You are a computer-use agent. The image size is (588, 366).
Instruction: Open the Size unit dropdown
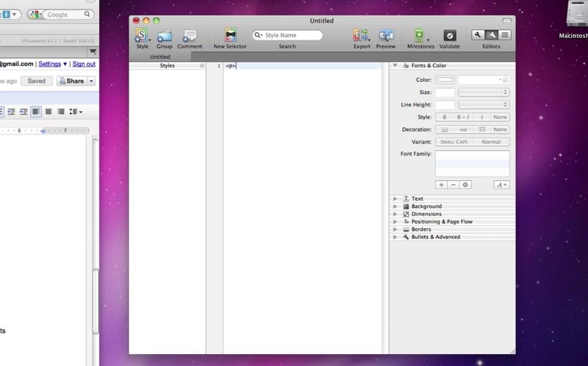(x=483, y=92)
